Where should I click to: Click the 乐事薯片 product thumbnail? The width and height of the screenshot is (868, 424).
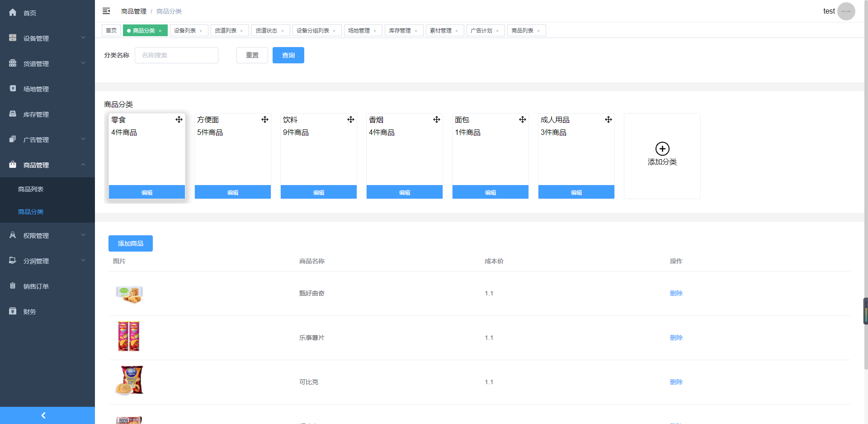tap(129, 336)
